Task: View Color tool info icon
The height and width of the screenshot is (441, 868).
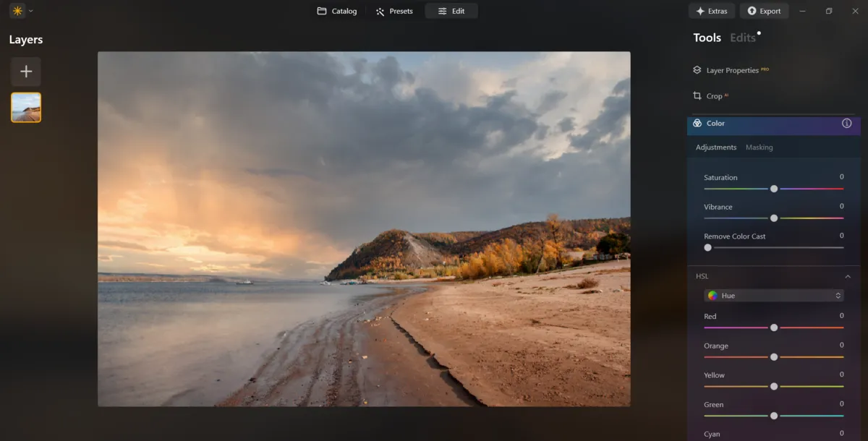Action: pos(846,123)
